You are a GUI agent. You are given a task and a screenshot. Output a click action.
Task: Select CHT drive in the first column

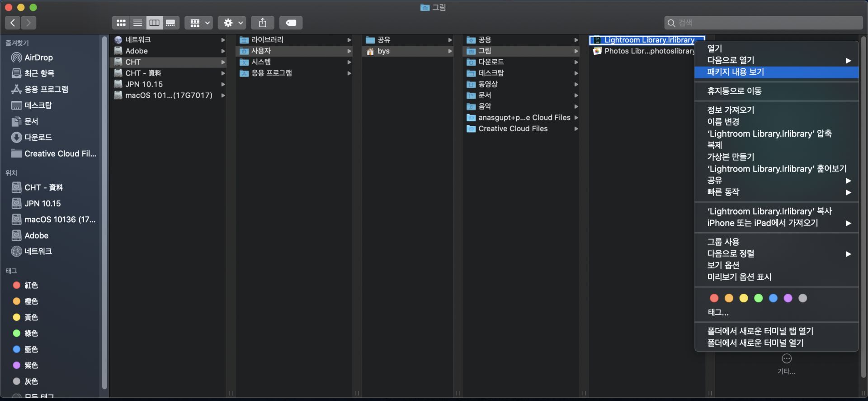tap(168, 62)
